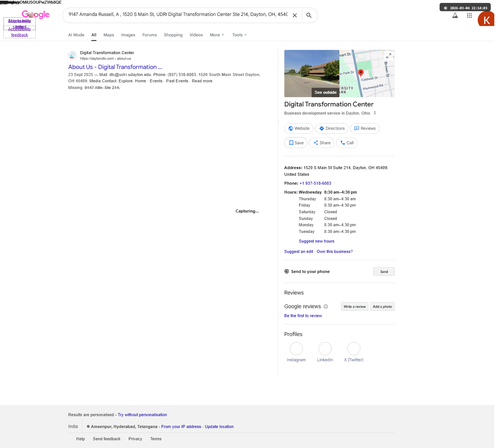The image size is (500, 448).
Task: Click the location dot beside Ameenpur
Action: [88, 426]
